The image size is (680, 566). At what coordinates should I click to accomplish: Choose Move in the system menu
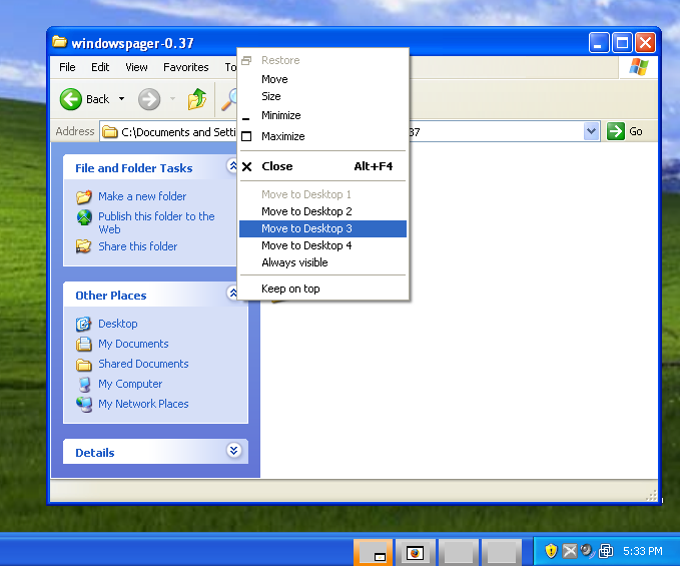pyautogui.click(x=323, y=79)
